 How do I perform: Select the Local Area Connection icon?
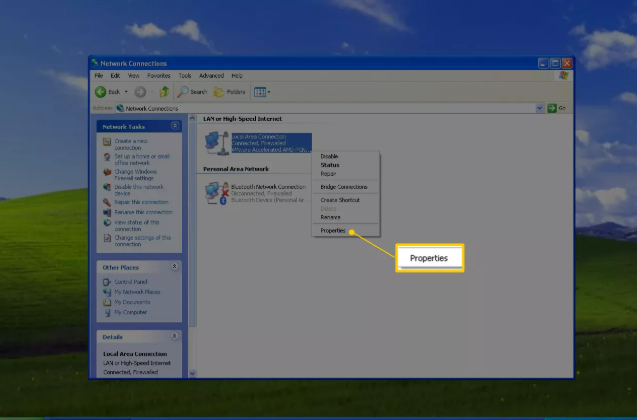[217, 143]
